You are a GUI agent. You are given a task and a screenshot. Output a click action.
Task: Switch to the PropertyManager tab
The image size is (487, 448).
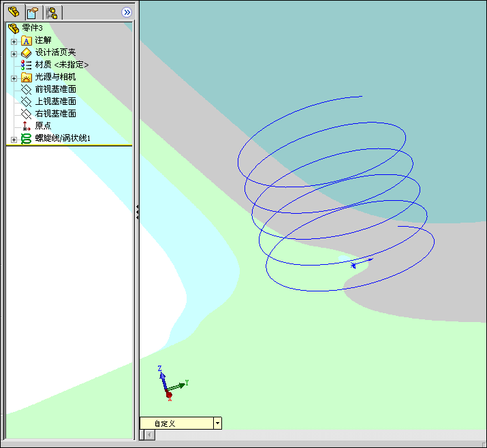pyautogui.click(x=33, y=13)
